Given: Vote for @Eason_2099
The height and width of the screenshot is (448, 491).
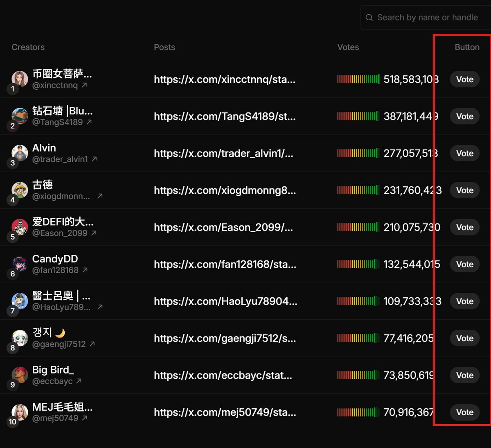Looking at the screenshot, I should [x=465, y=227].
